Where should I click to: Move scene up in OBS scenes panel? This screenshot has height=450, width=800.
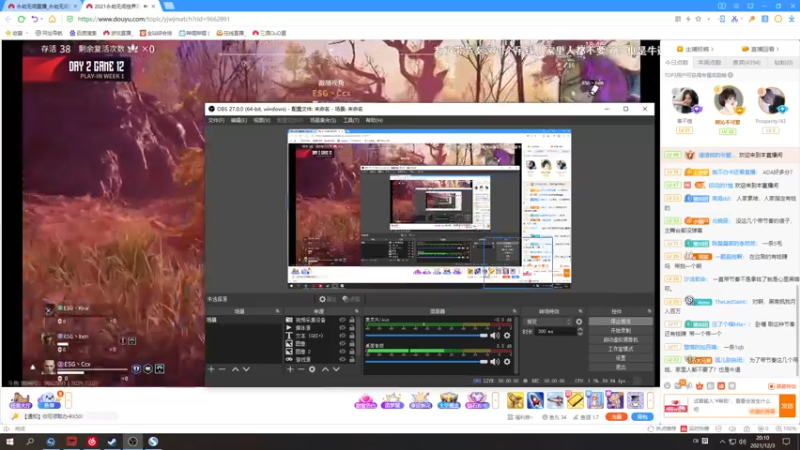click(235, 369)
